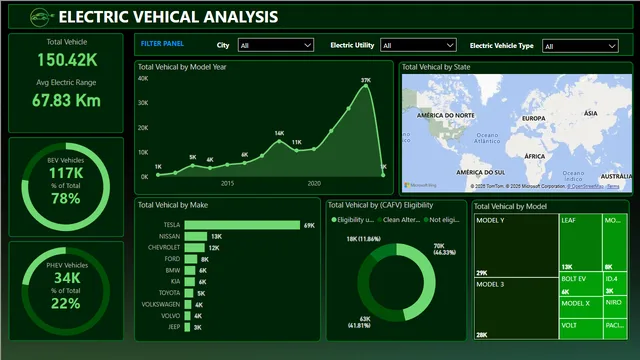Click the 2020 axis label
Screen dimensions: 640x360
314,184
